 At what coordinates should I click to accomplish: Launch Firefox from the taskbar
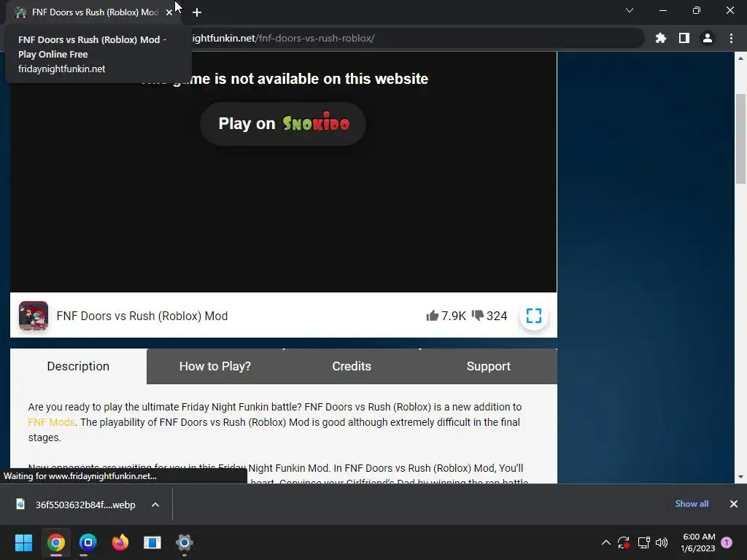coord(120,542)
